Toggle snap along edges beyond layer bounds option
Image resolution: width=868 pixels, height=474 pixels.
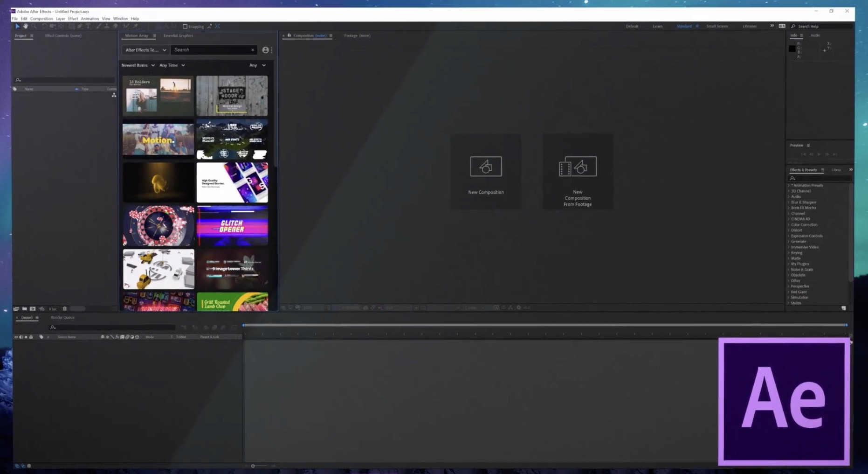pyautogui.click(x=209, y=26)
